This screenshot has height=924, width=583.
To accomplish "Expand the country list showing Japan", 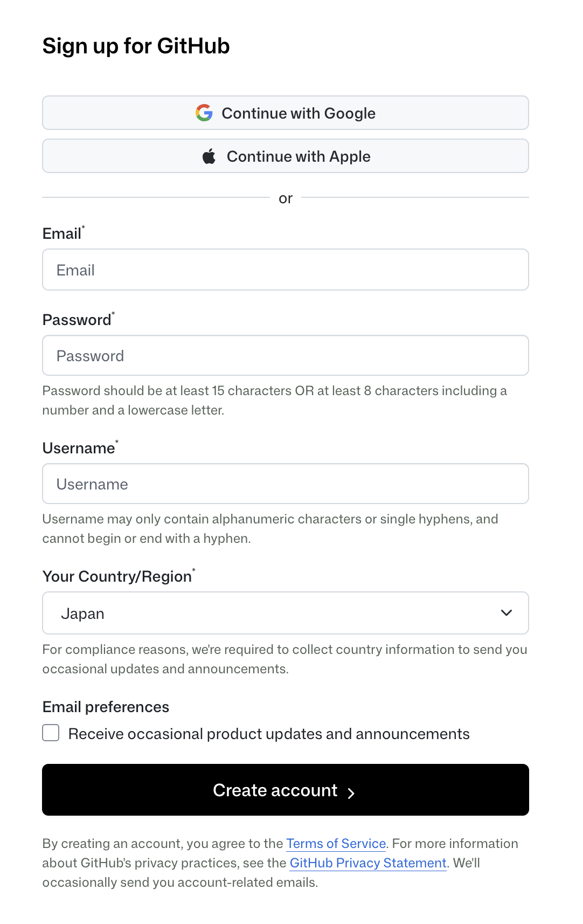I will pos(285,613).
